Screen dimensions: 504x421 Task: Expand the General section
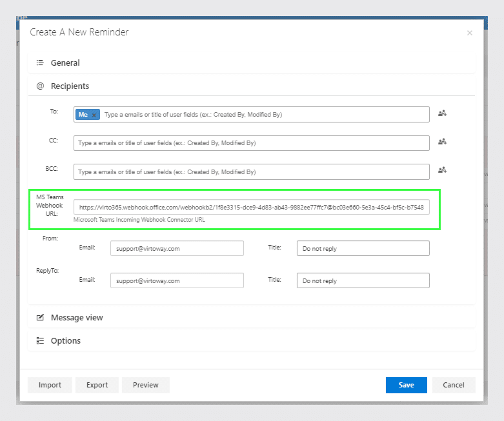click(x=252, y=63)
